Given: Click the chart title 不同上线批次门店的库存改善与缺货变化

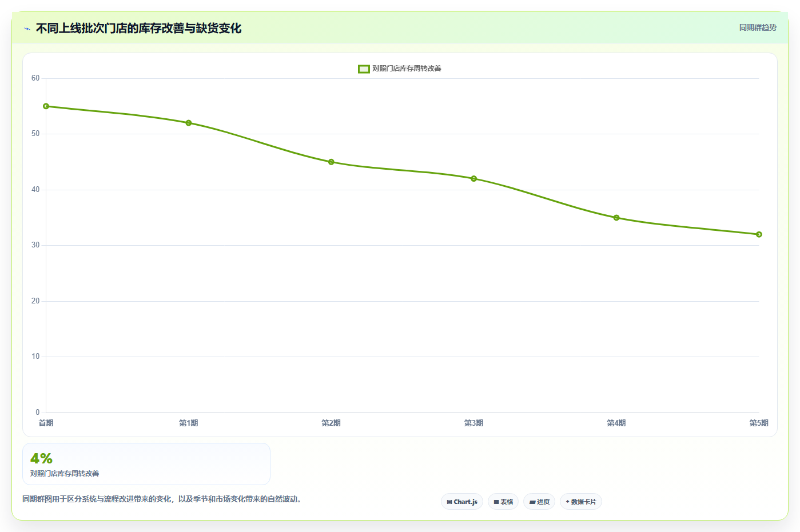Looking at the screenshot, I should 138,29.
